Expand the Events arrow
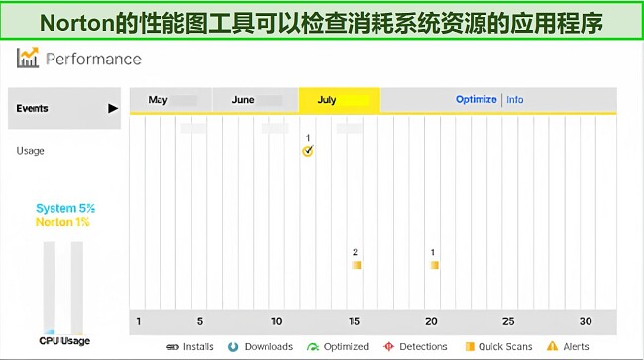 click(x=113, y=108)
